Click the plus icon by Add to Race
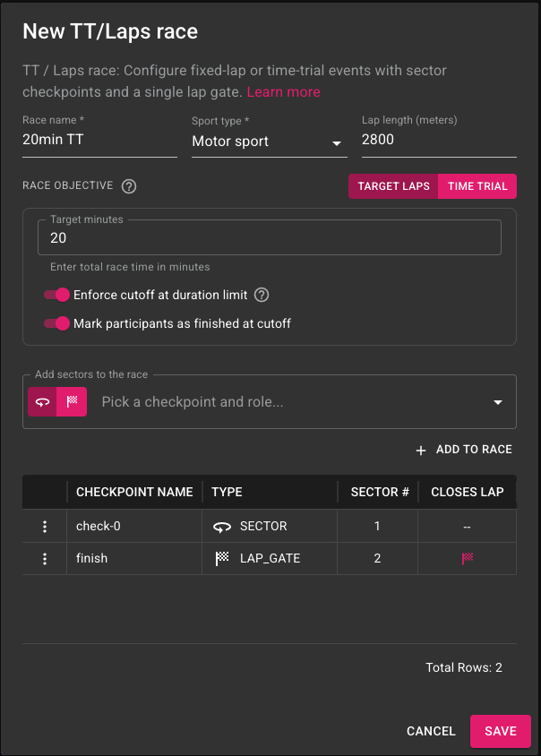This screenshot has height=756, width=541. 421,450
